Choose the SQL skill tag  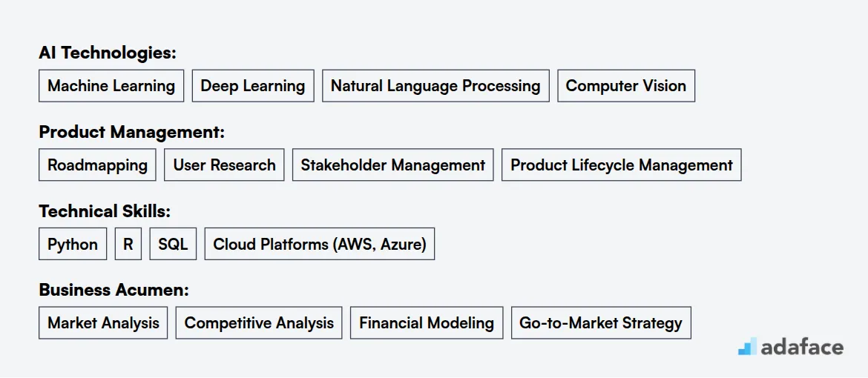(x=173, y=245)
